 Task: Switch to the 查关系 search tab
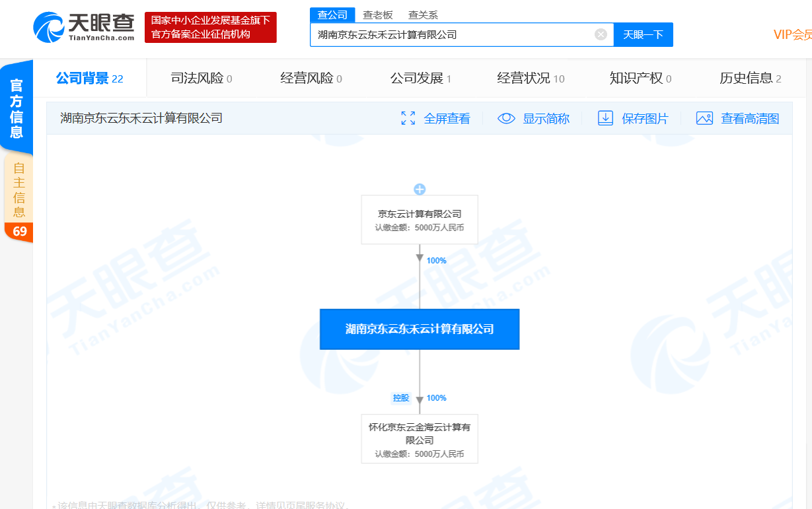coord(423,15)
